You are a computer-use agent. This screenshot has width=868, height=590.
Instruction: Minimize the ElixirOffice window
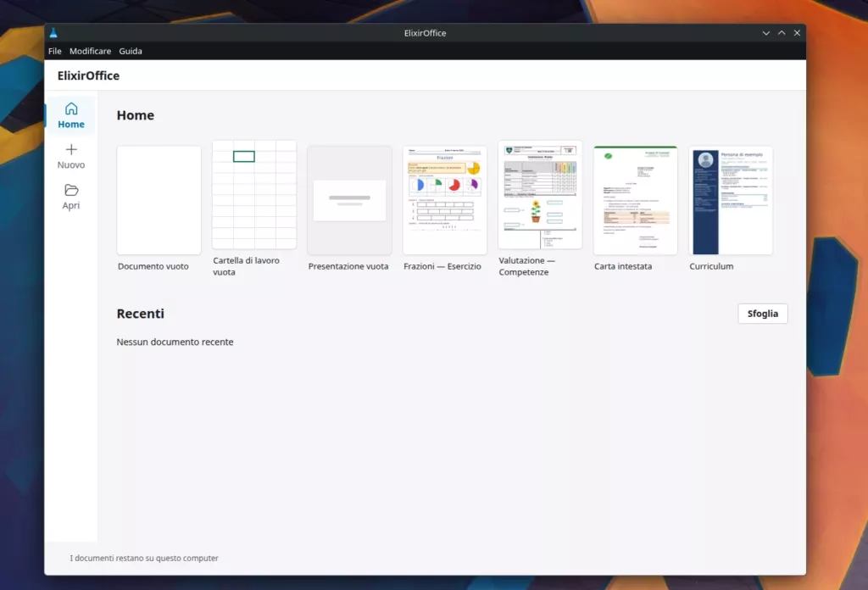click(766, 33)
